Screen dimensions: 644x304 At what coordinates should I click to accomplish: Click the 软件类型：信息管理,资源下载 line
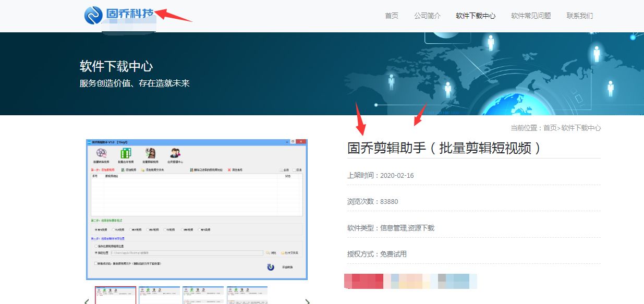point(391,228)
